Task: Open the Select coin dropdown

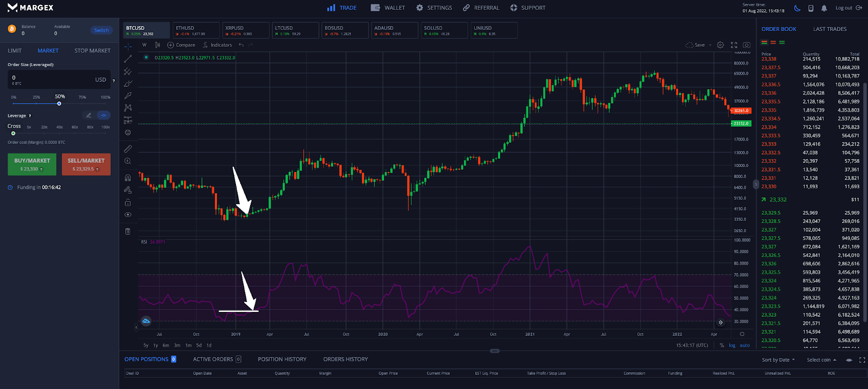Action: tap(821, 360)
